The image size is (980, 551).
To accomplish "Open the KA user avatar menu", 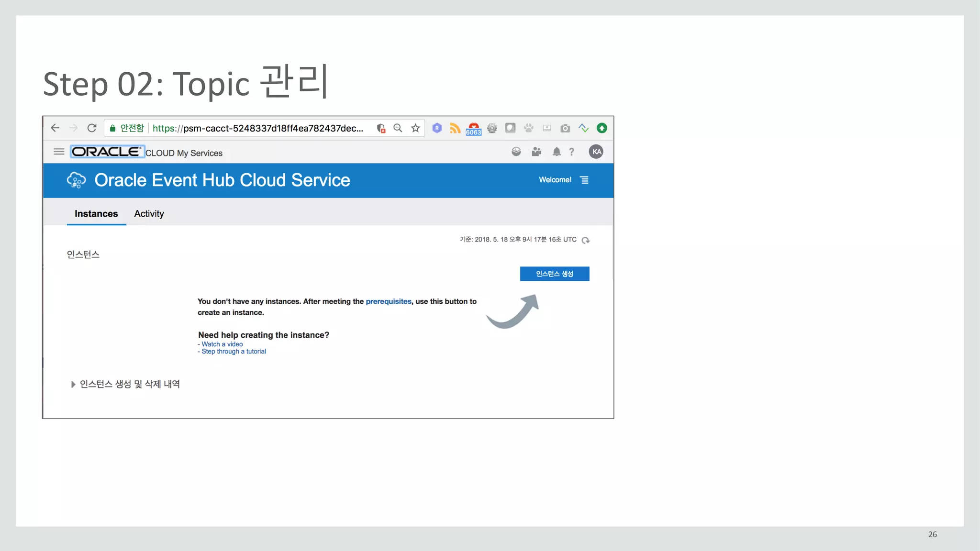I will tap(596, 152).
